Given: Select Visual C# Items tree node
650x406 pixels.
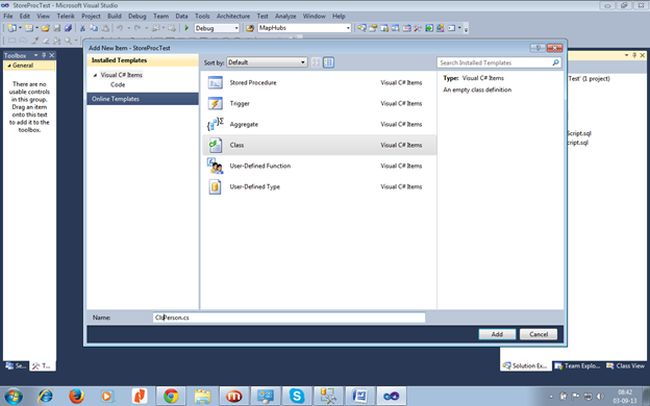Looking at the screenshot, I should (x=121, y=75).
